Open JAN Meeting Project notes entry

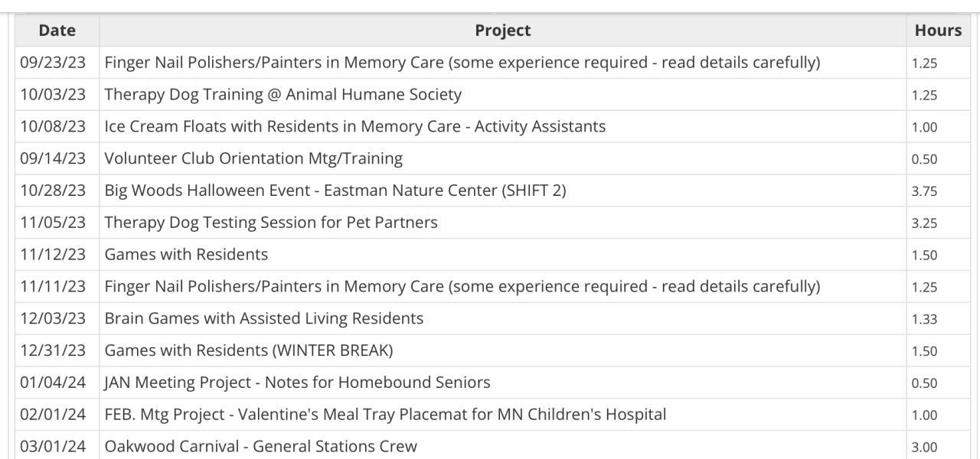(x=297, y=382)
